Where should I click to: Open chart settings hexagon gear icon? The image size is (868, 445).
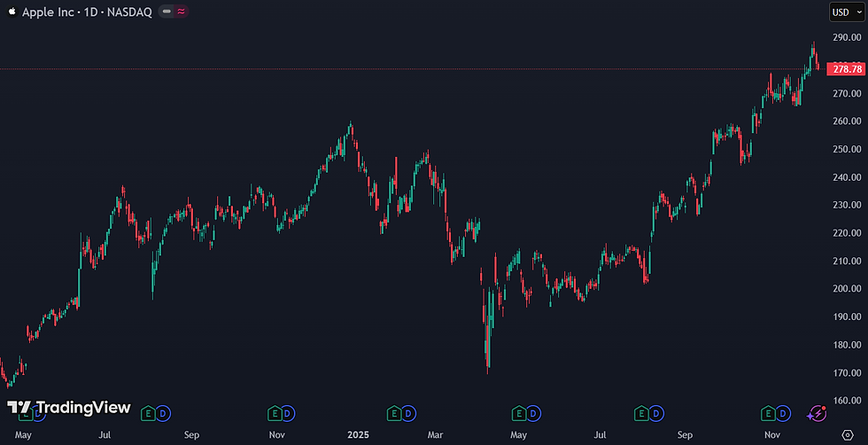pos(847,434)
